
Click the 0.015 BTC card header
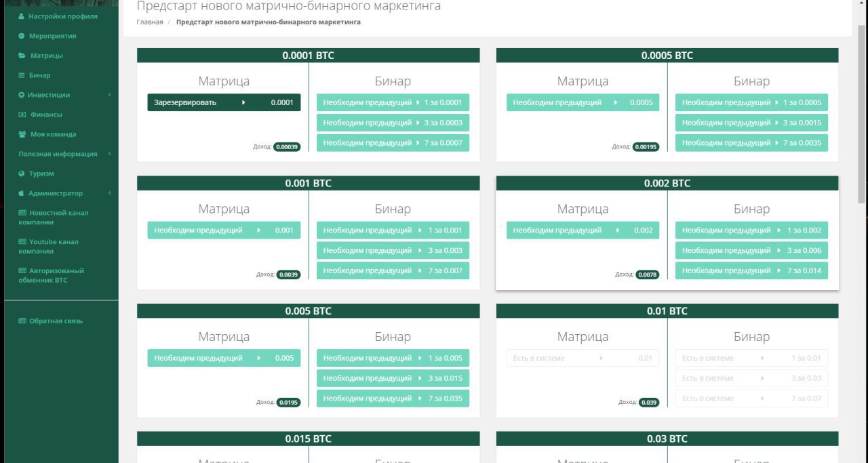[309, 439]
